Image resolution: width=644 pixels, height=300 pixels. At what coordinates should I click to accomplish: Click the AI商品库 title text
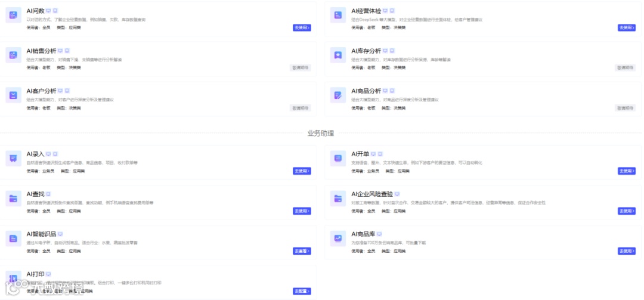click(363, 234)
